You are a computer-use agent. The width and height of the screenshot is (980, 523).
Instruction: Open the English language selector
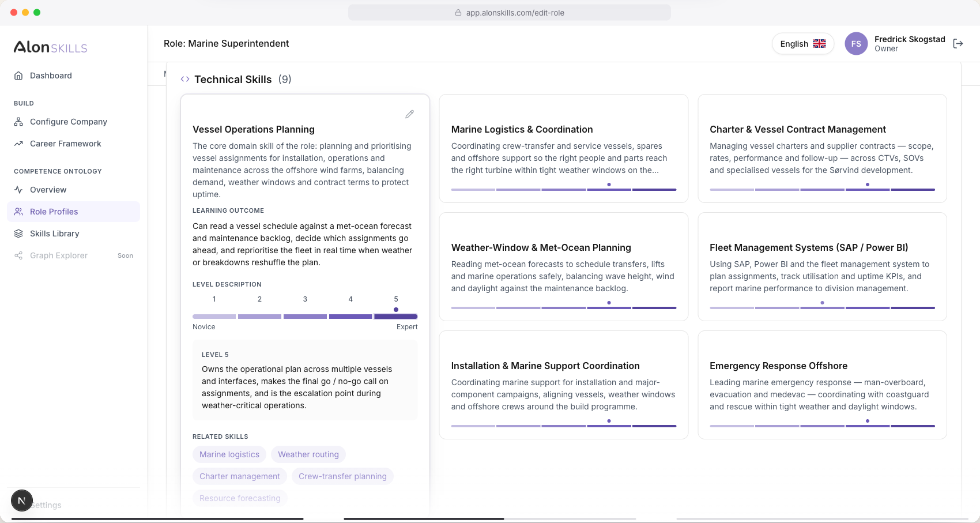click(803, 44)
